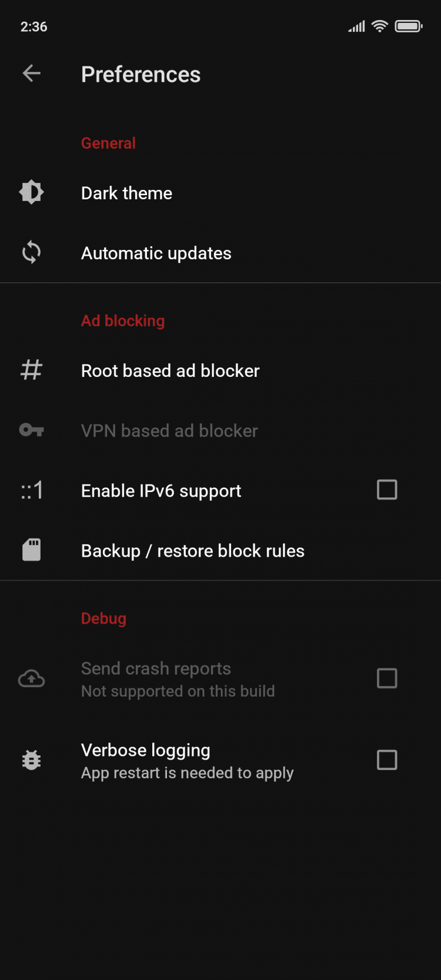
Task: Open Backup / restore block rules
Action: [192, 551]
